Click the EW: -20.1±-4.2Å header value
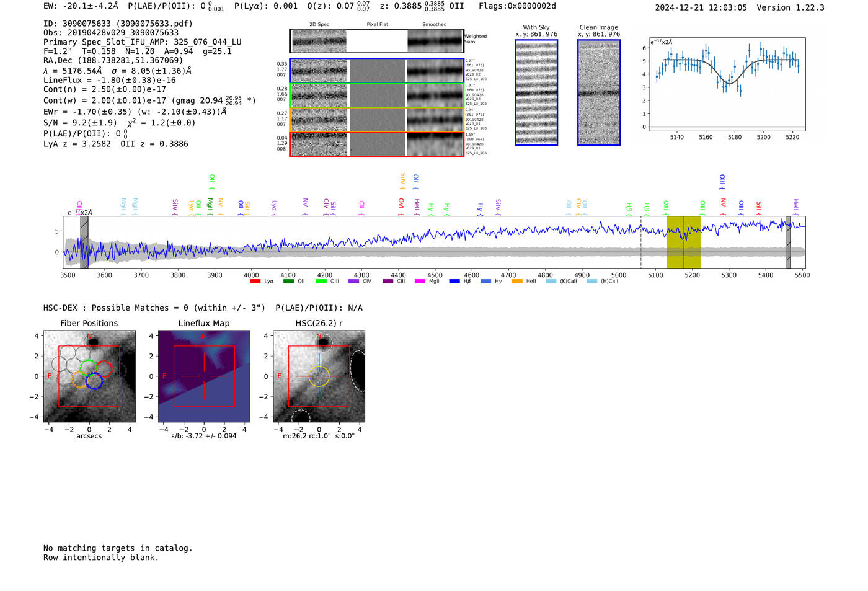Image resolution: width=868 pixels, height=591 pixels. (81, 6)
